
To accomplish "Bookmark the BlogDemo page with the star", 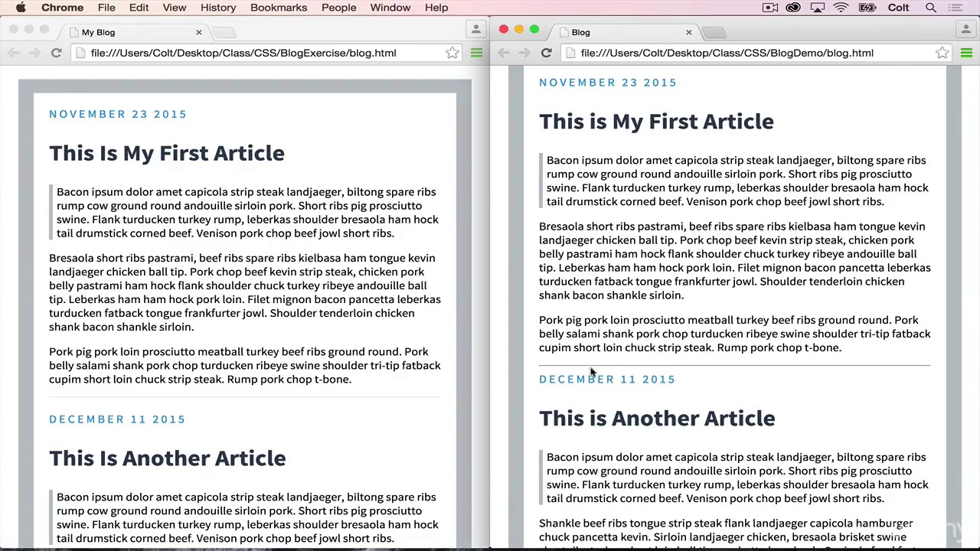I will [942, 53].
